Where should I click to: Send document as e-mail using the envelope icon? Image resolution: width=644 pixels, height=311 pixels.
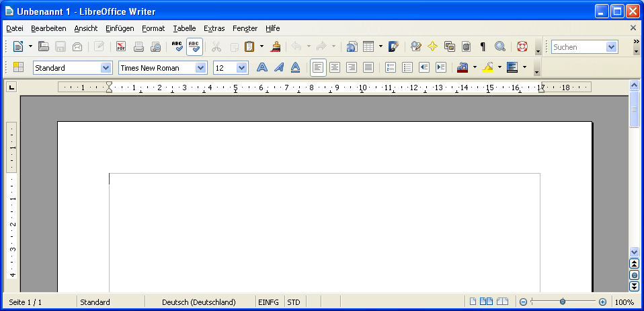pyautogui.click(x=77, y=46)
